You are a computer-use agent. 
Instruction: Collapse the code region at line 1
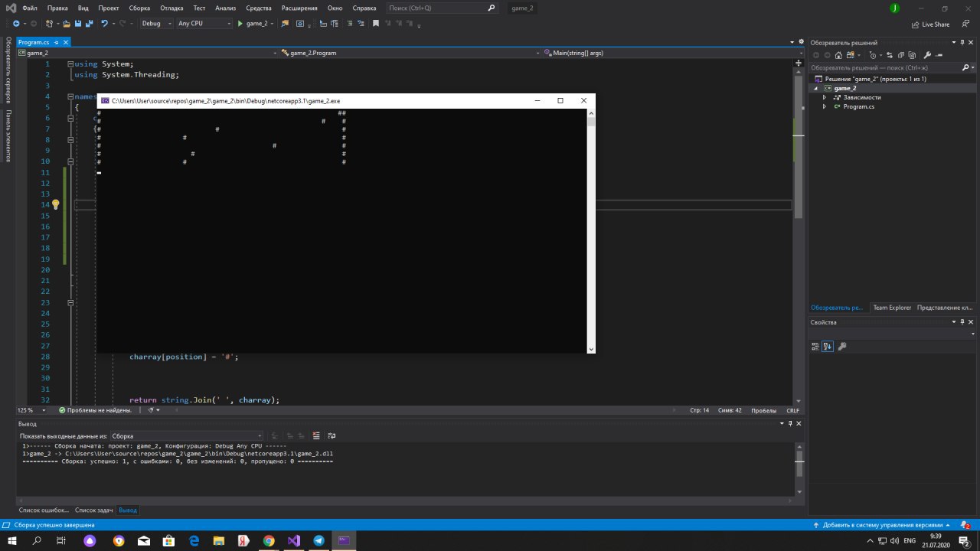coord(70,64)
